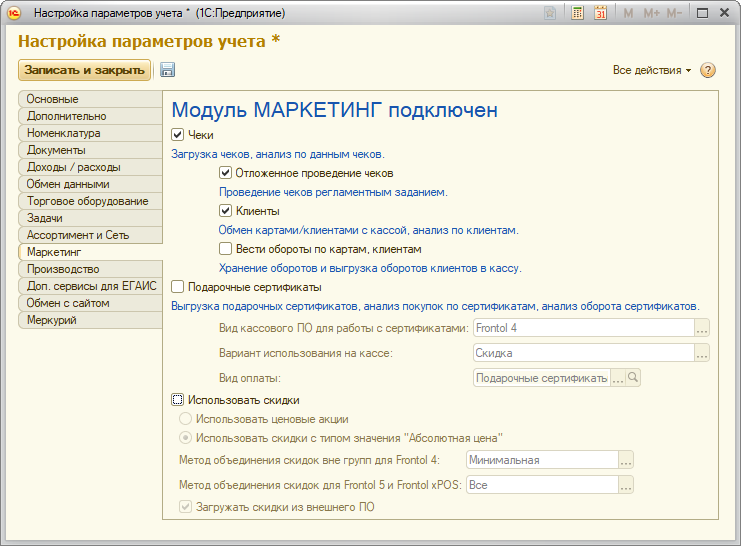Click the M- memory subtract button
The image size is (741, 546).
[x=674, y=13]
